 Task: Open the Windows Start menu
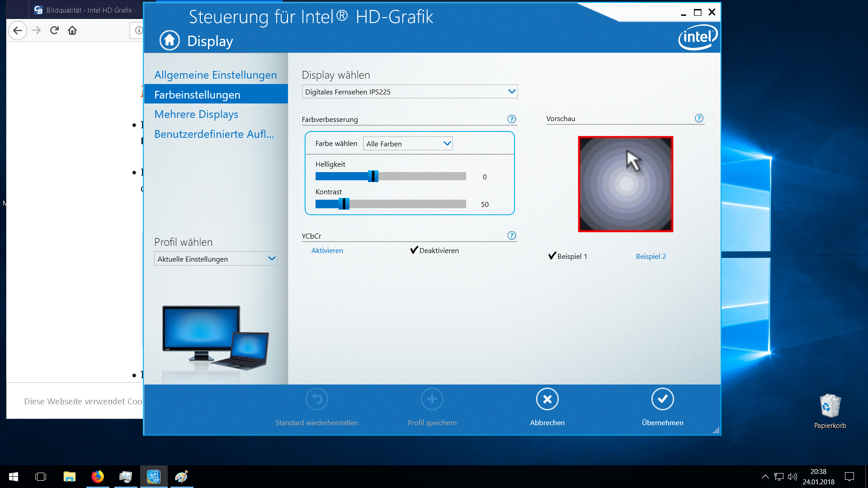14,477
